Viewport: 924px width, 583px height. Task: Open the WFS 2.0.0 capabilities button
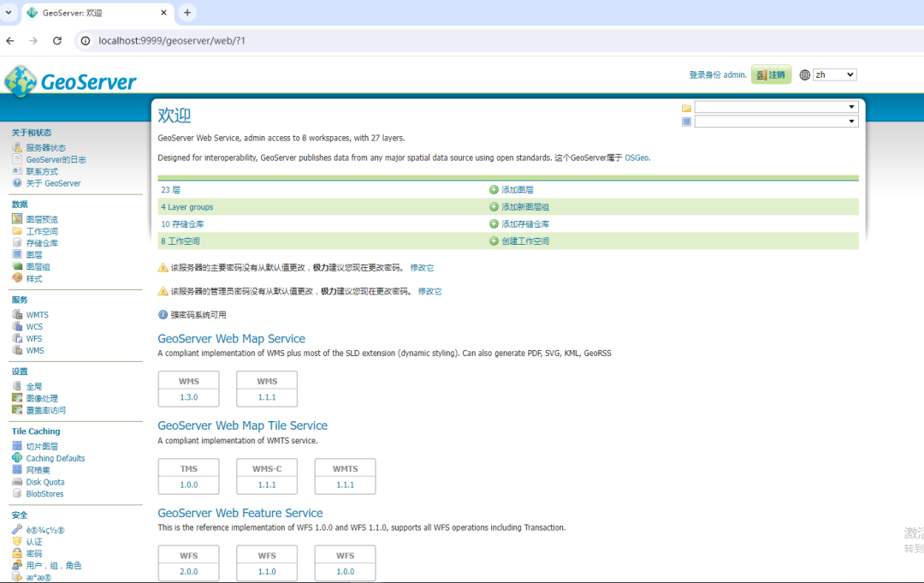click(x=188, y=563)
